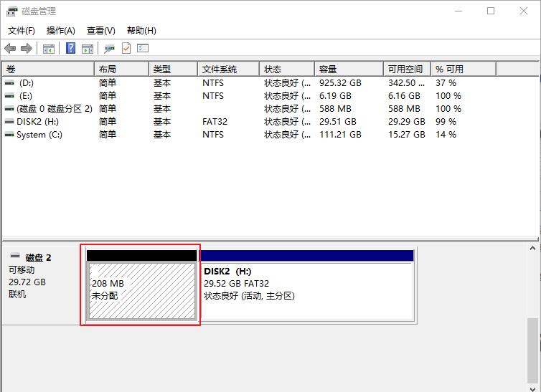This screenshot has height=392, width=541.
Task: Sort by the % 可用 column header
Action: point(464,70)
